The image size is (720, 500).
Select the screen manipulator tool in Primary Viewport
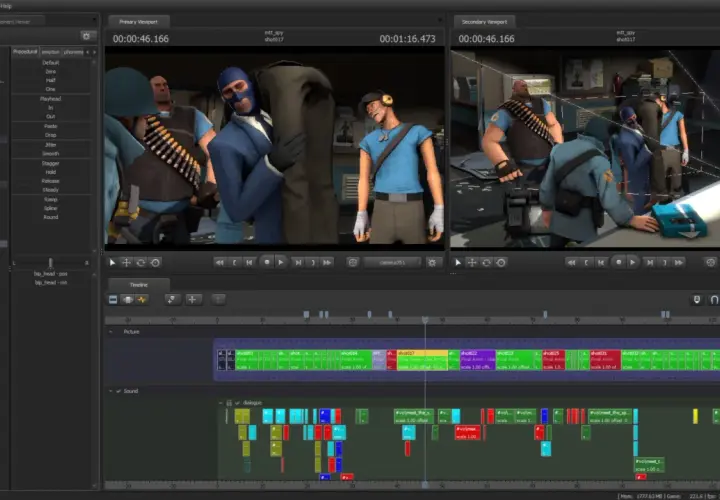point(155,263)
